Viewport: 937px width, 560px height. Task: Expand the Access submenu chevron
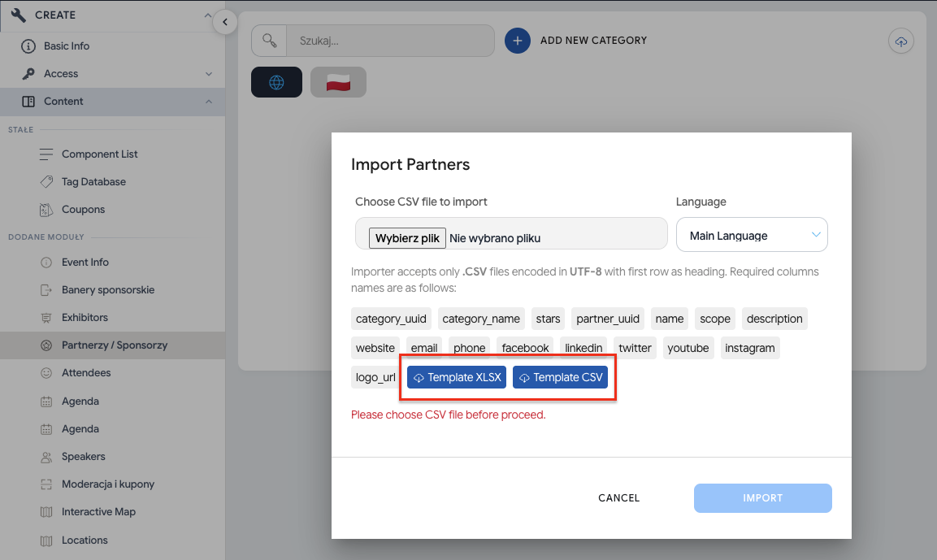(x=209, y=74)
